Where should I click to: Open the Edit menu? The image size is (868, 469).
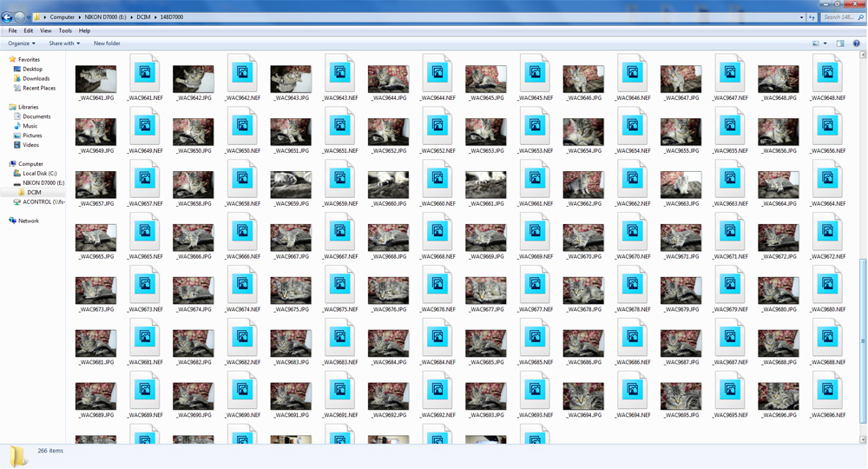pos(29,31)
